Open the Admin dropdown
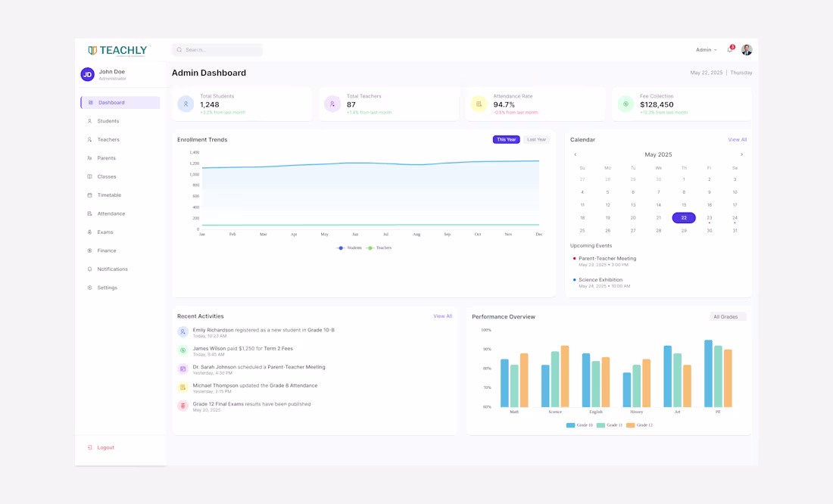833x504 pixels. pos(707,50)
